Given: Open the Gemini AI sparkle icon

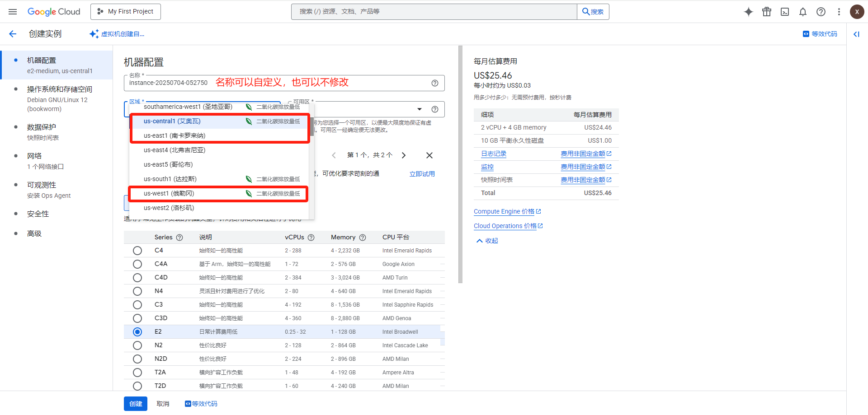Looking at the screenshot, I should tap(749, 12).
